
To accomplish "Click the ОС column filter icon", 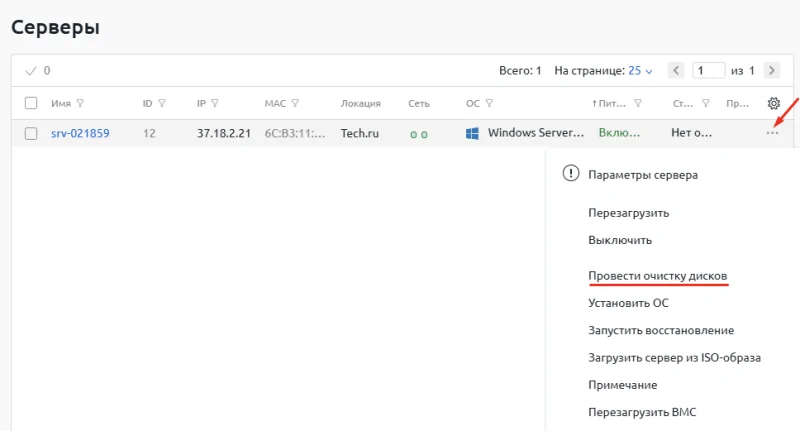I will pos(490,103).
